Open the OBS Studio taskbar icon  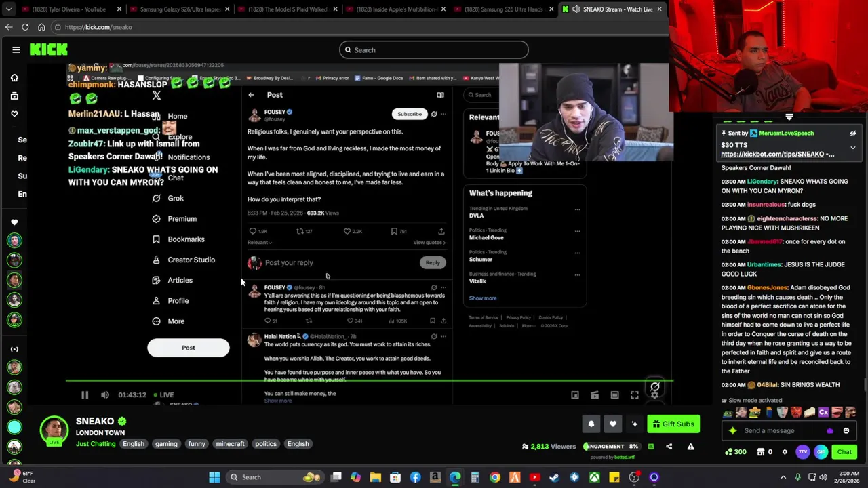click(x=634, y=477)
